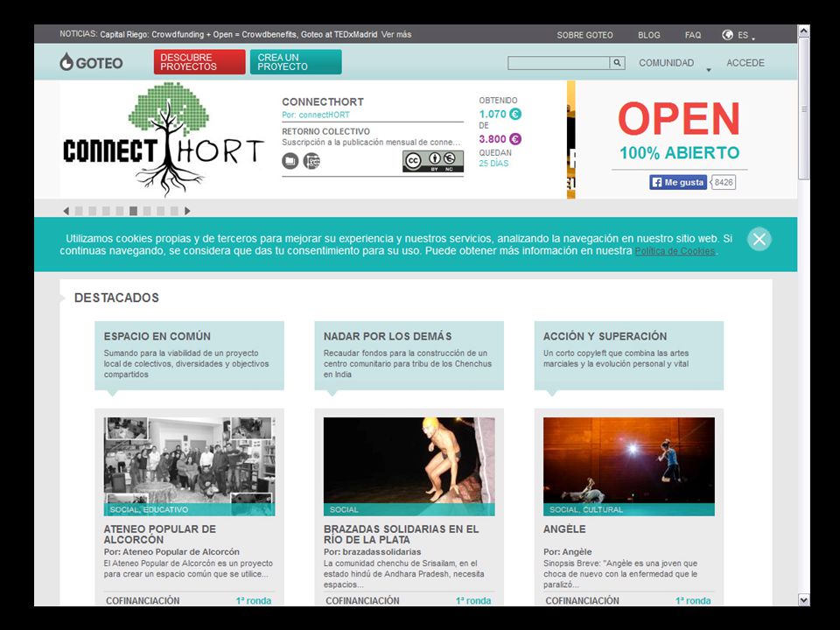The width and height of the screenshot is (840, 630).
Task: Expand the Comunidad dropdown menu
Action: tap(708, 70)
